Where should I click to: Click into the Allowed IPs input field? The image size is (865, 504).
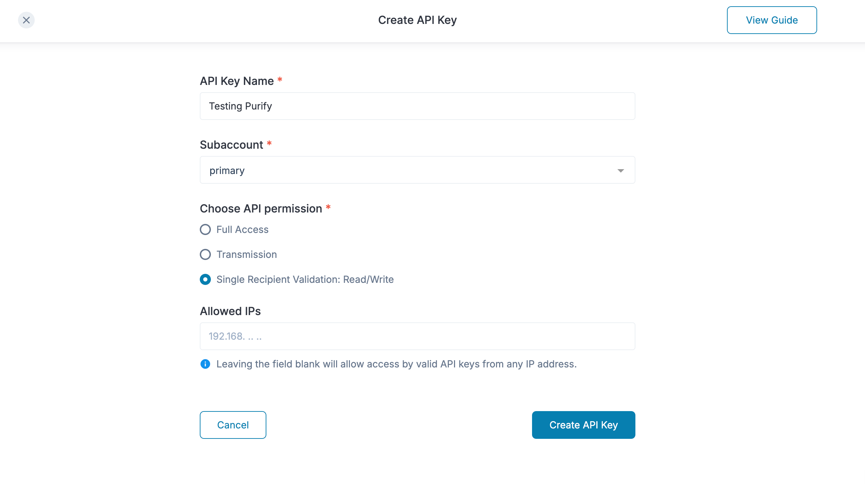coord(417,336)
